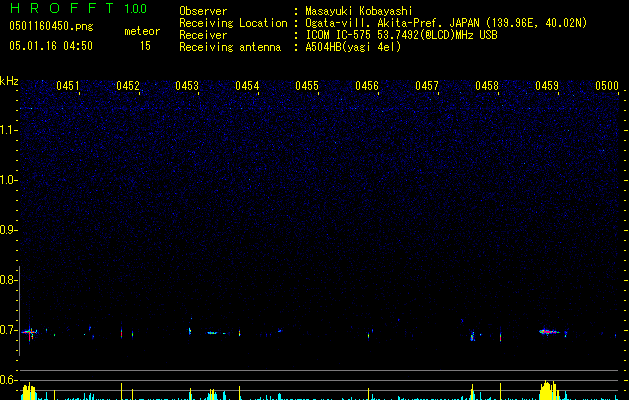629x400 pixels.
Task: Click the 1.1 kHz axis label
Action: 8,130
